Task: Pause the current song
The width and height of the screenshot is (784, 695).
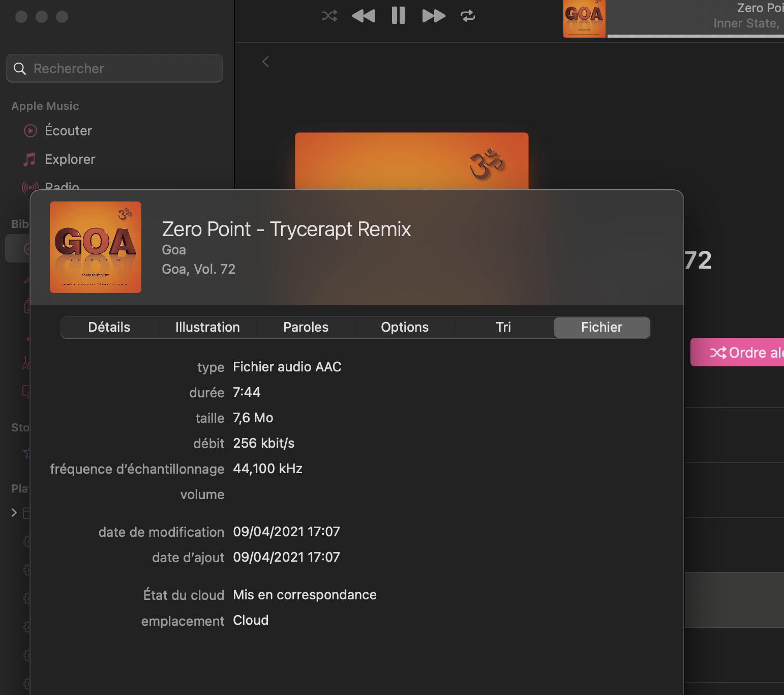Action: (x=398, y=16)
